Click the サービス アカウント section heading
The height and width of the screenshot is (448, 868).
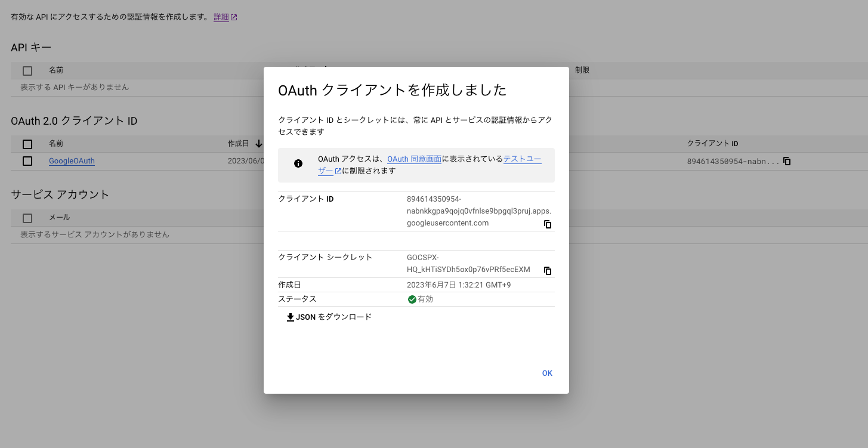[x=60, y=194]
